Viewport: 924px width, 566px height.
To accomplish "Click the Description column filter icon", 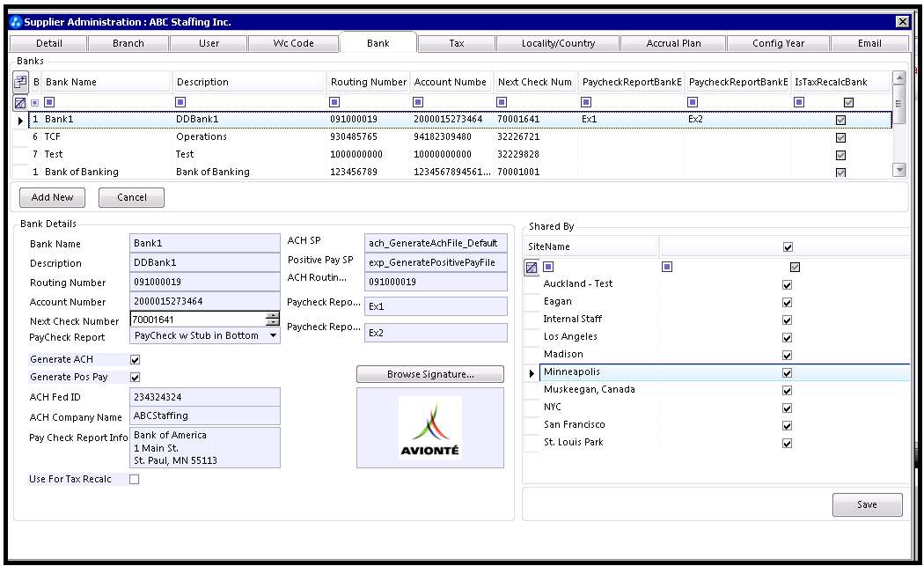I will coord(180,102).
